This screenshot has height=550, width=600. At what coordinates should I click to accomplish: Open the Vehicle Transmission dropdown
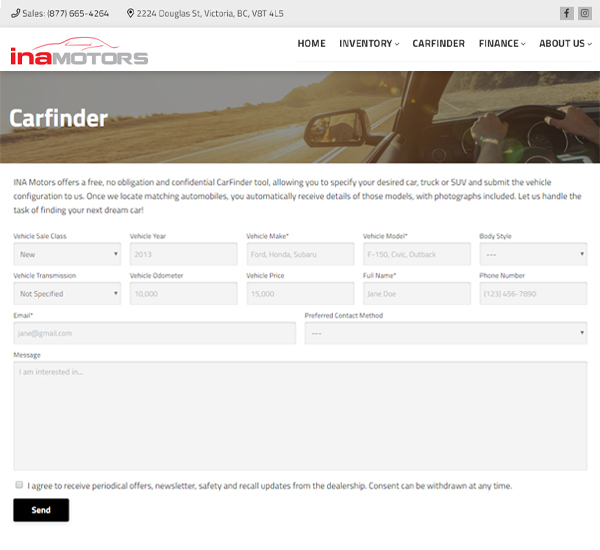click(x=67, y=294)
